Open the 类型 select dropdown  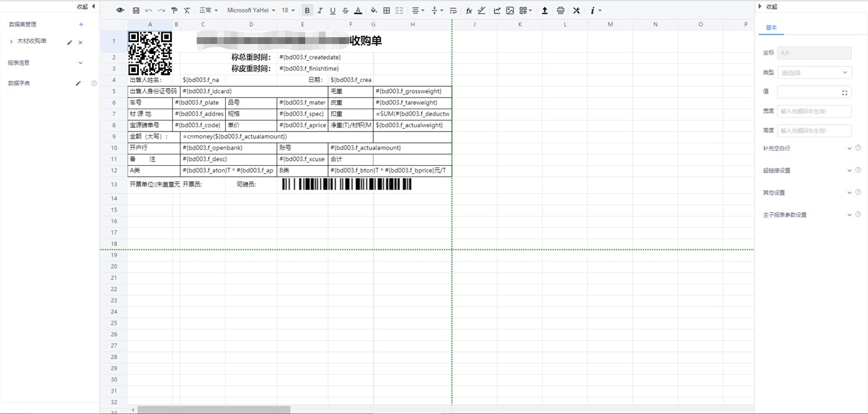(x=814, y=73)
